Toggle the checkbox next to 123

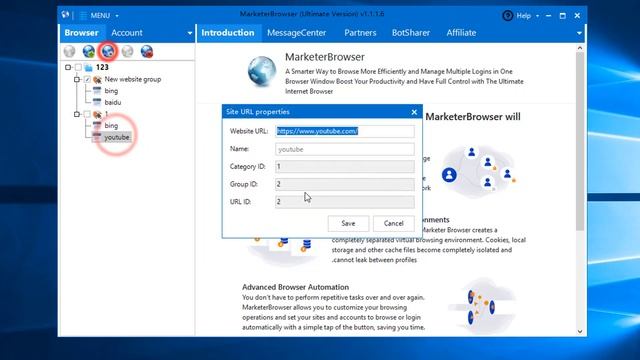pyautogui.click(x=78, y=67)
